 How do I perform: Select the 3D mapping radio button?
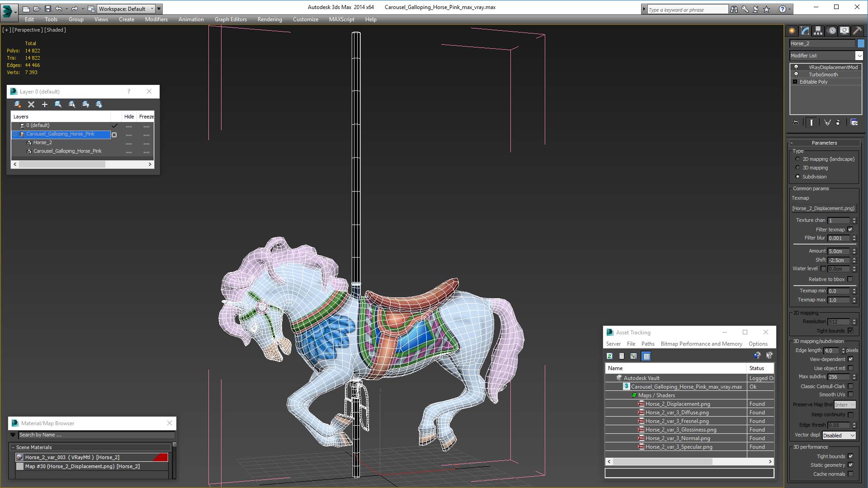pyautogui.click(x=797, y=168)
